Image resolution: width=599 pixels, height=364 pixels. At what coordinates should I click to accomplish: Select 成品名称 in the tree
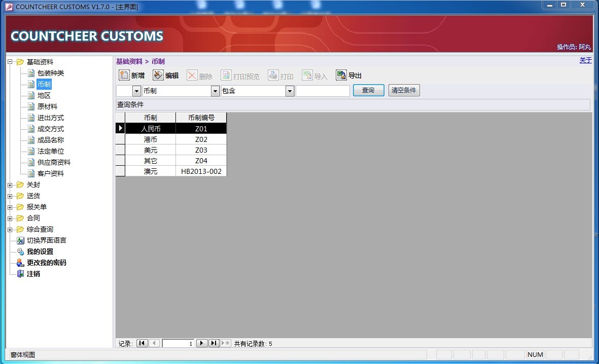pos(50,140)
